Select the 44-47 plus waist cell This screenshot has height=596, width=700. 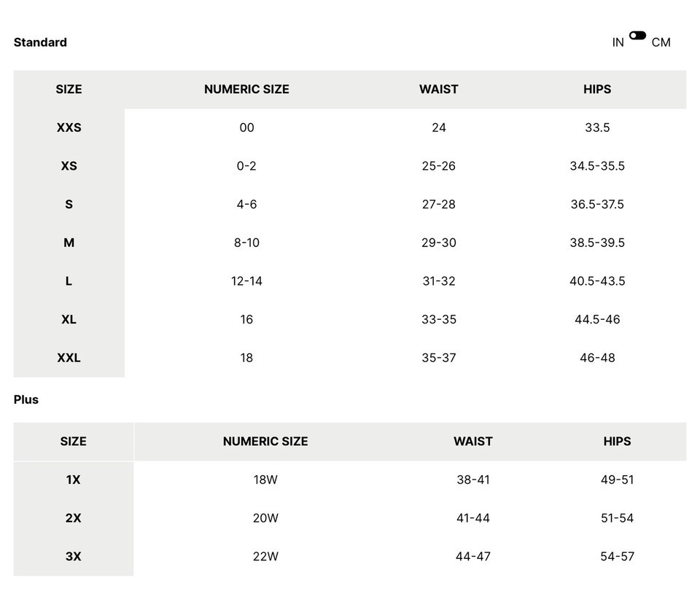(472, 557)
